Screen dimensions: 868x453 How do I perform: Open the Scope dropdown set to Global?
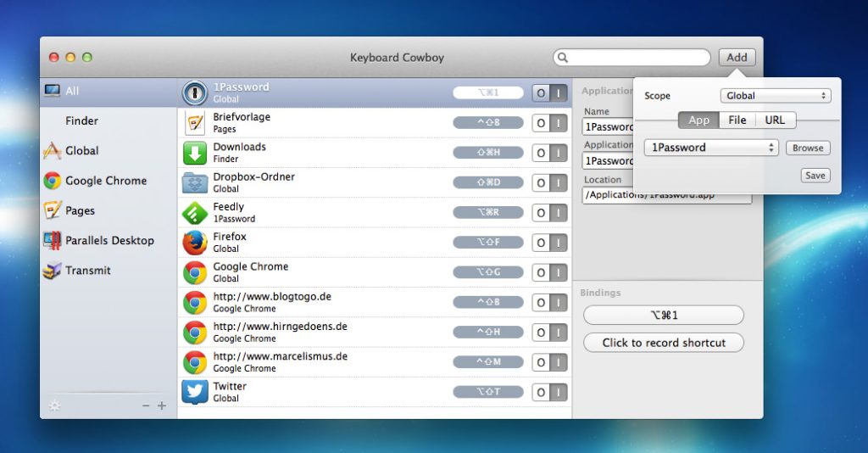(776, 96)
